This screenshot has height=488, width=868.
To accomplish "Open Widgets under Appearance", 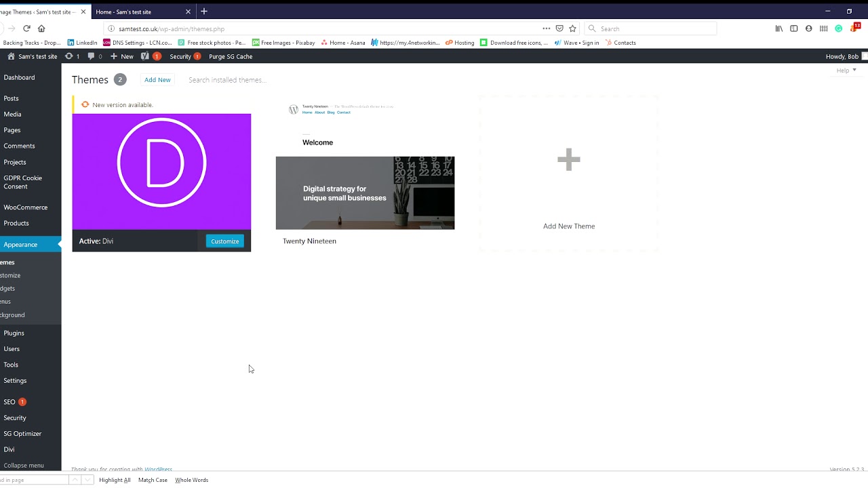I will click(7, 289).
